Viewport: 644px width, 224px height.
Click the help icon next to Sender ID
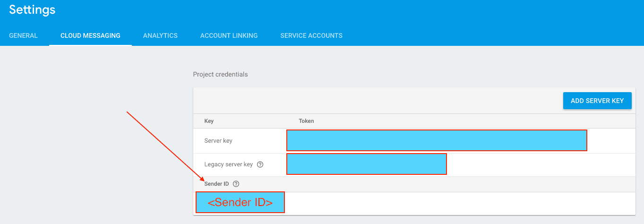236,184
